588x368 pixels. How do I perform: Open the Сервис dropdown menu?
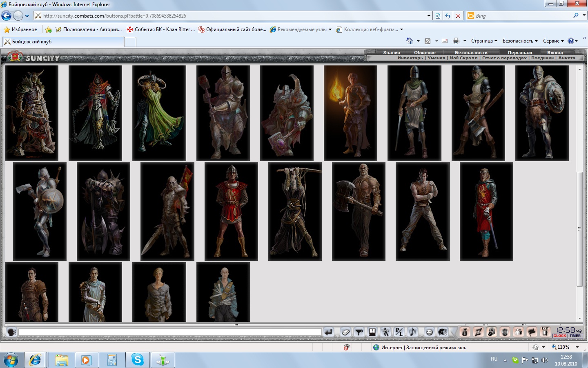coord(553,41)
